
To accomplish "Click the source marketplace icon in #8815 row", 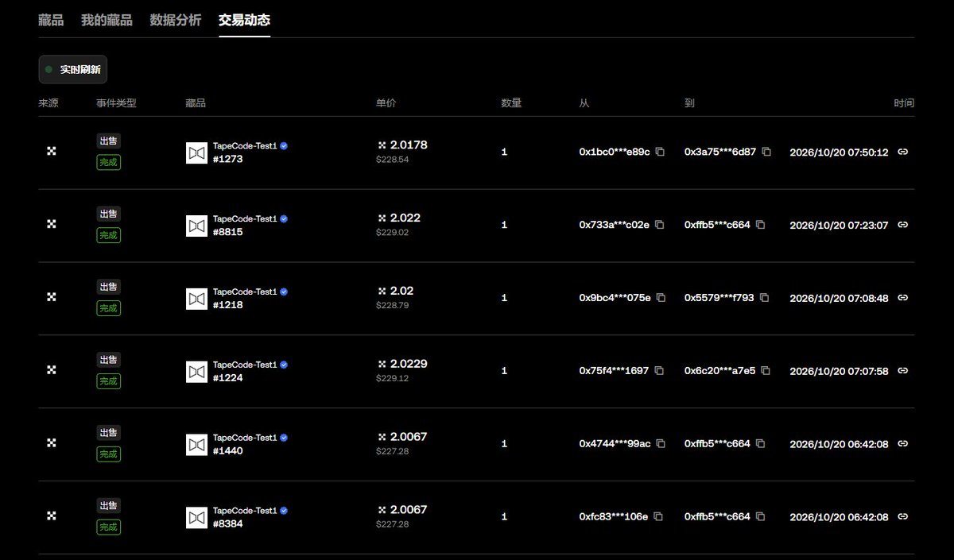I will pos(52,224).
